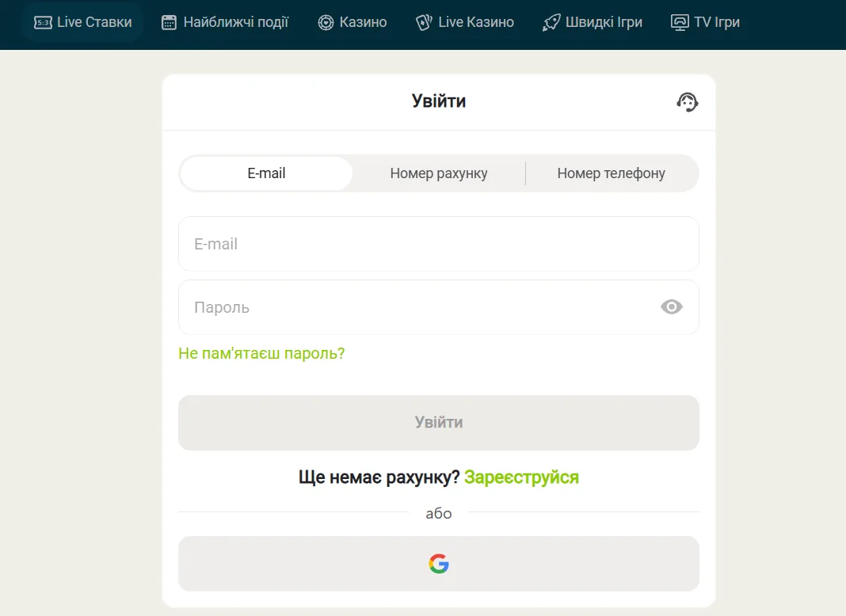Focus the E-mail input field

pos(439,244)
